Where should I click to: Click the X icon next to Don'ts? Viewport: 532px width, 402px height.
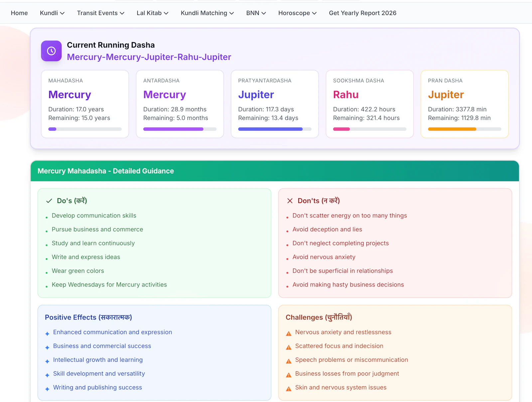coord(290,201)
